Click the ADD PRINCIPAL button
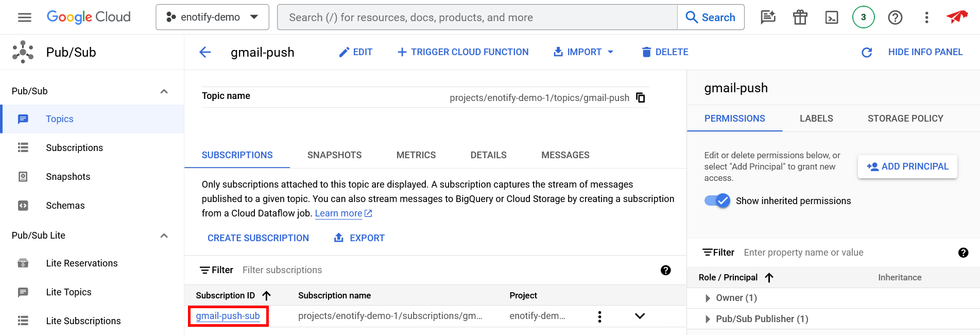The height and width of the screenshot is (335, 980). tap(907, 166)
